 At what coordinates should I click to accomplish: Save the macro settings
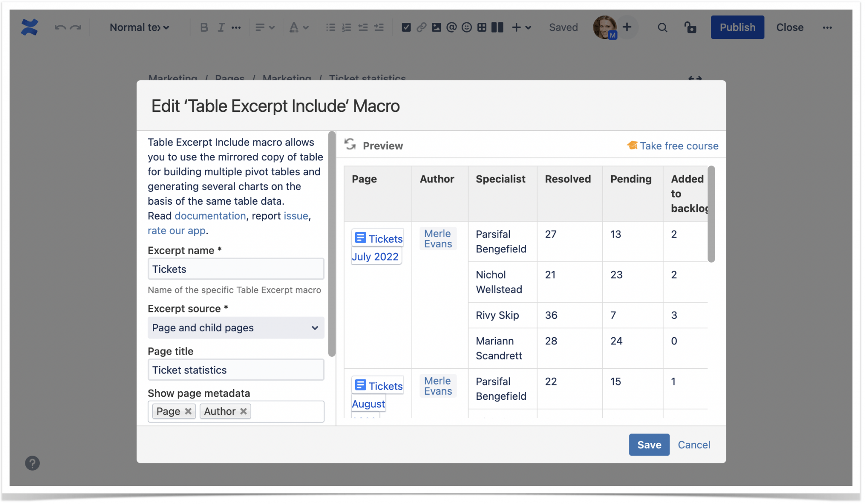click(x=649, y=444)
